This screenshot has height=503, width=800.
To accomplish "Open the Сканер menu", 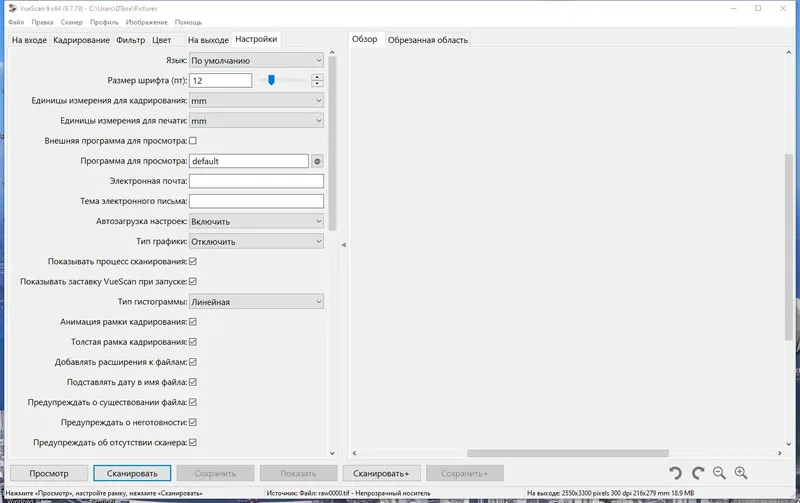I will point(71,22).
